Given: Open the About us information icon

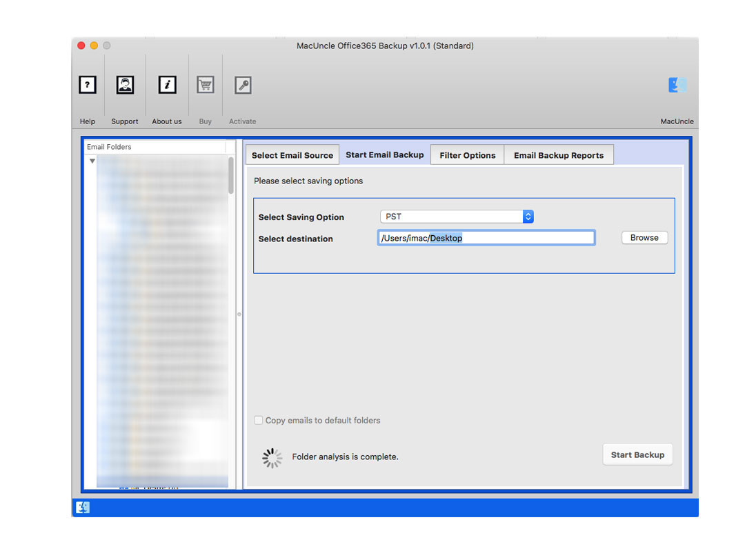Looking at the screenshot, I should pyautogui.click(x=166, y=85).
